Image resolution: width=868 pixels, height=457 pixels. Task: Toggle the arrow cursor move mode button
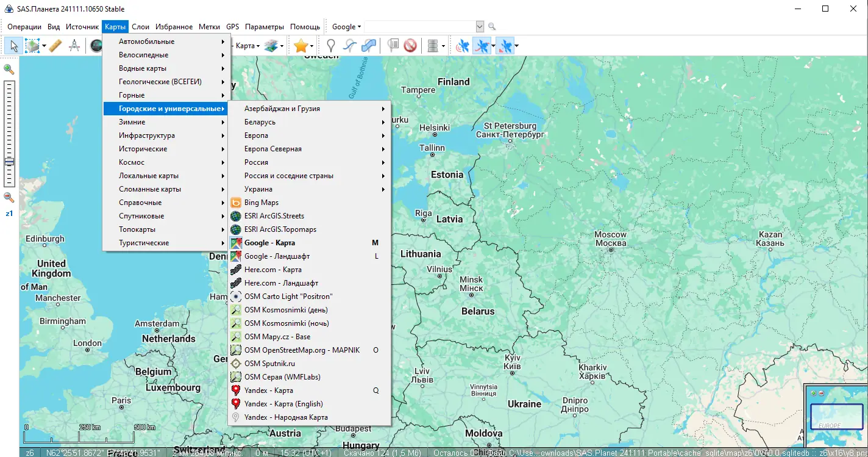point(14,46)
